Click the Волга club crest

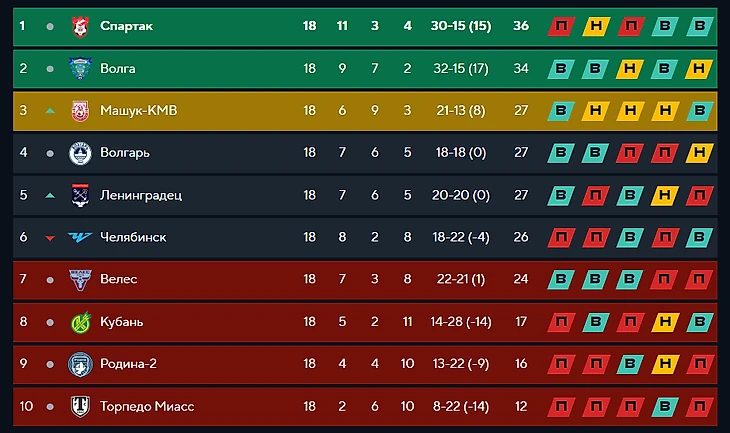click(x=80, y=68)
